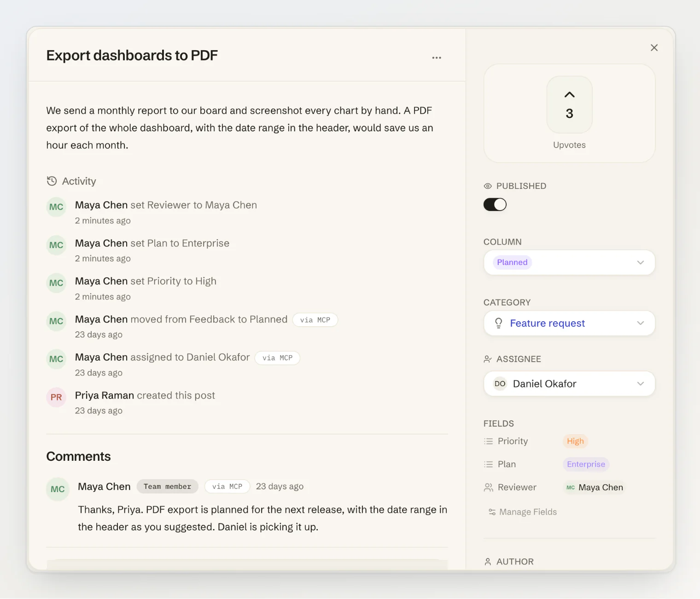Click MC avatar in Comments section
The height and width of the screenshot is (599, 700).
pos(58,489)
